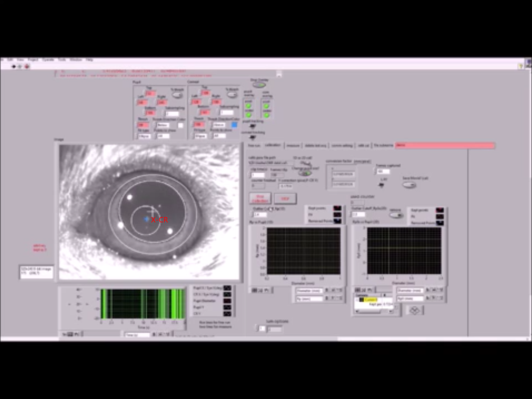Click the Pupil Diameter plot legend icon

227,301
